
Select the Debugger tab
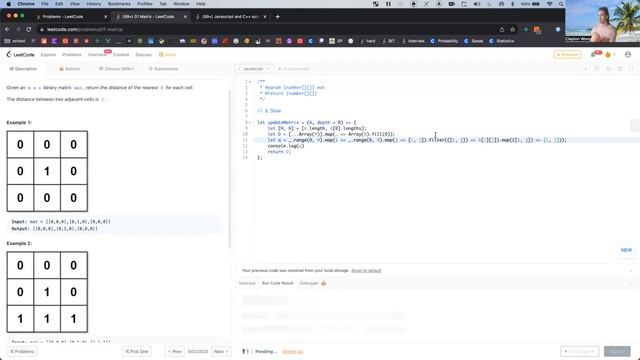(313, 283)
